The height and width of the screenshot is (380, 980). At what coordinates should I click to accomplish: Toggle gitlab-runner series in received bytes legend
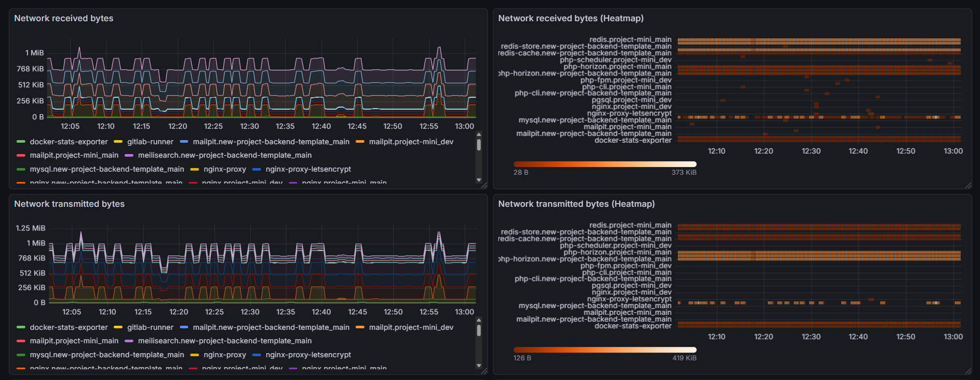[x=150, y=142]
